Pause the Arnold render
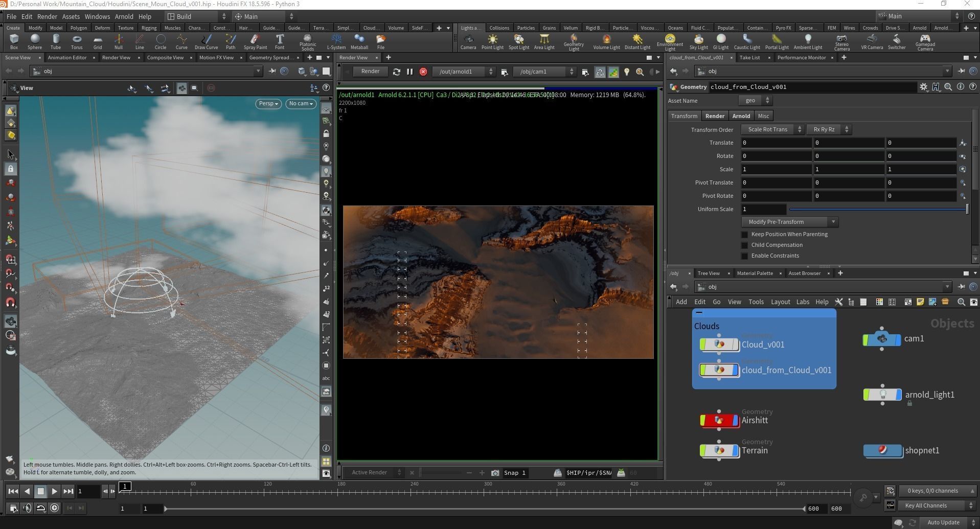 (409, 72)
